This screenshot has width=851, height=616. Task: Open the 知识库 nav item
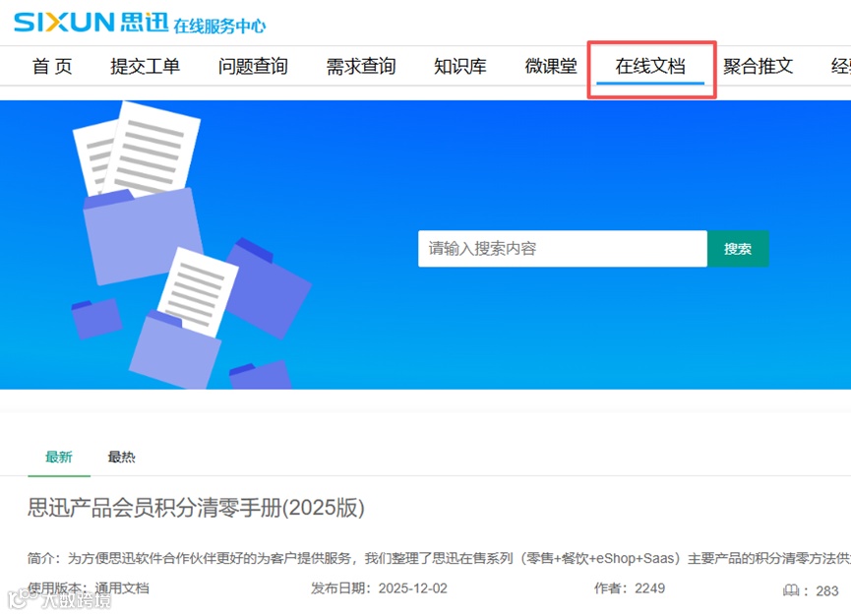(x=460, y=66)
